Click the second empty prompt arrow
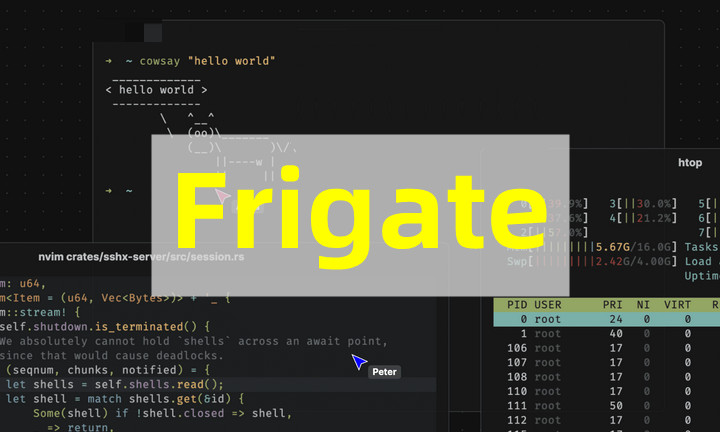The height and width of the screenshot is (432, 720). (x=109, y=190)
